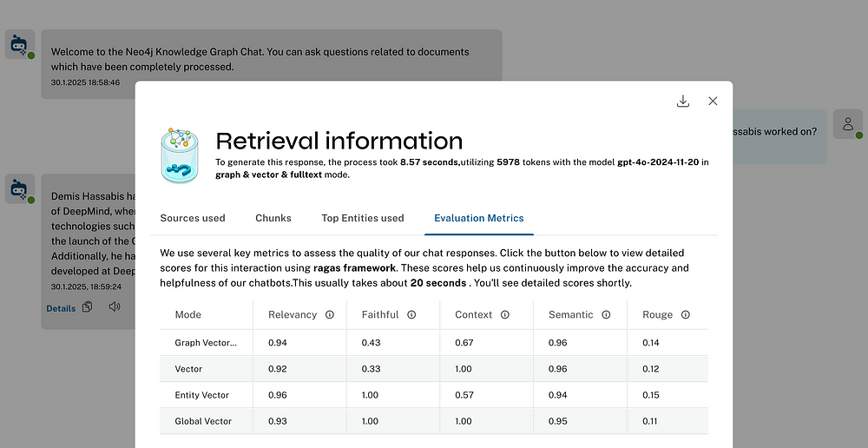Show info about the Semantic metric

tap(606, 314)
